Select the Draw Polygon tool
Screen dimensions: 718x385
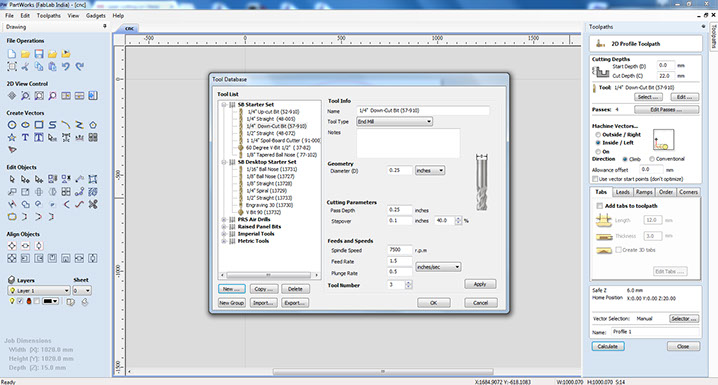pos(93,125)
